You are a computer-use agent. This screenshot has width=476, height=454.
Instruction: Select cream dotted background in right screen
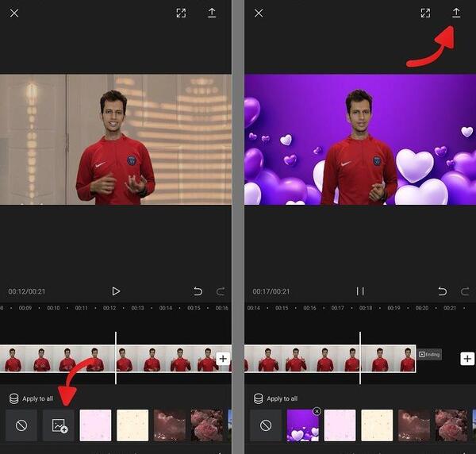pos(377,425)
